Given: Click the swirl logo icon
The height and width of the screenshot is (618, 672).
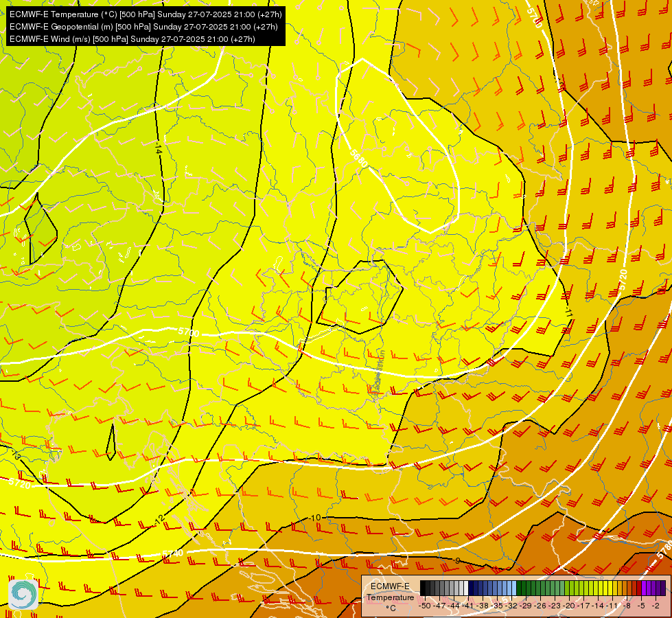Looking at the screenshot, I should (x=23, y=595).
